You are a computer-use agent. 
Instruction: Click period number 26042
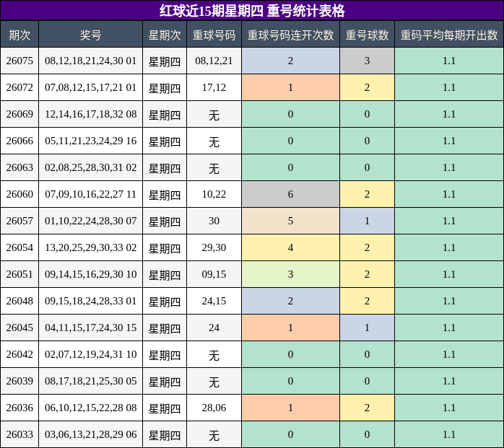(19, 354)
